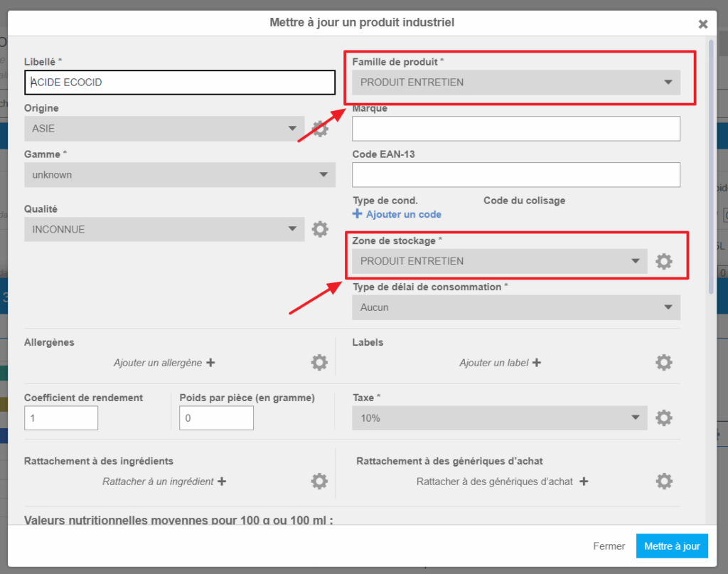The height and width of the screenshot is (574, 728).
Task: Expand the Gamme dropdown
Action: 179,174
